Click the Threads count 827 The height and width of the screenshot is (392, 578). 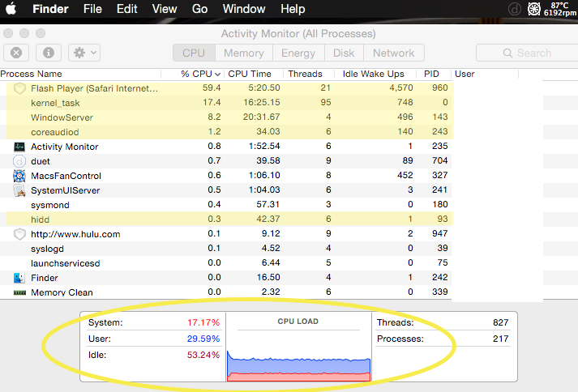coord(501,322)
